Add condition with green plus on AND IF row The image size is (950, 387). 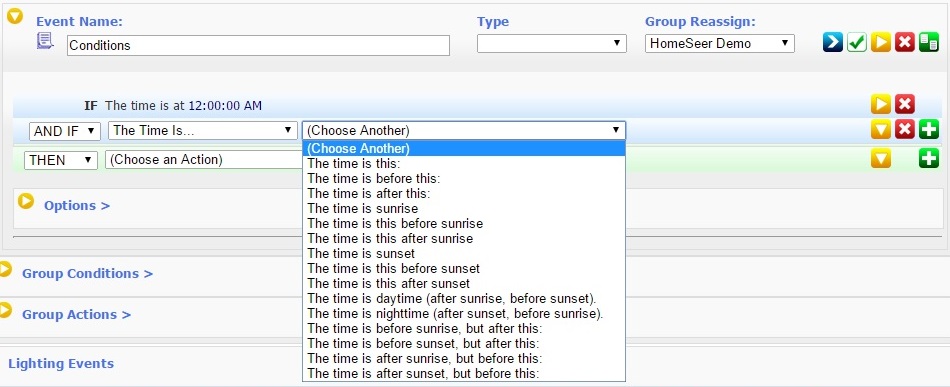929,129
